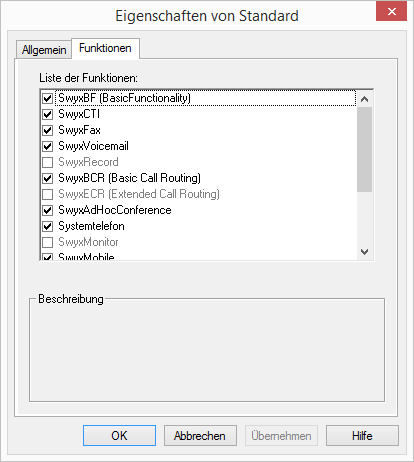The image size is (414, 462).
Task: Click the list scroll up arrow
Action: pyautogui.click(x=364, y=99)
